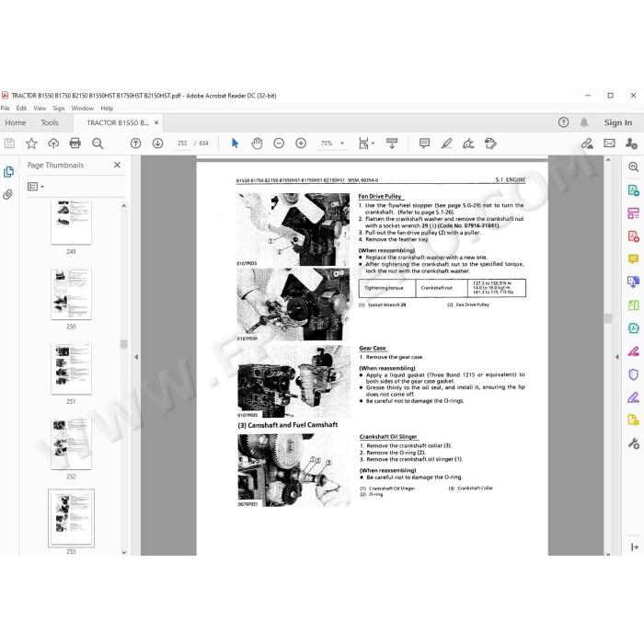Click the thumbnails panel scroll down arrow
Image resolution: width=644 pixels, height=644 pixels.
coord(123,552)
